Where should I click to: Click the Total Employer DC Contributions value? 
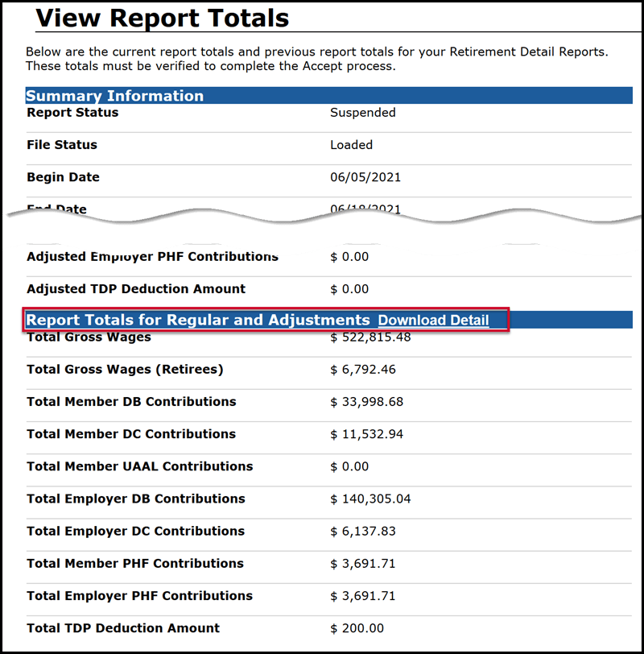tap(359, 531)
